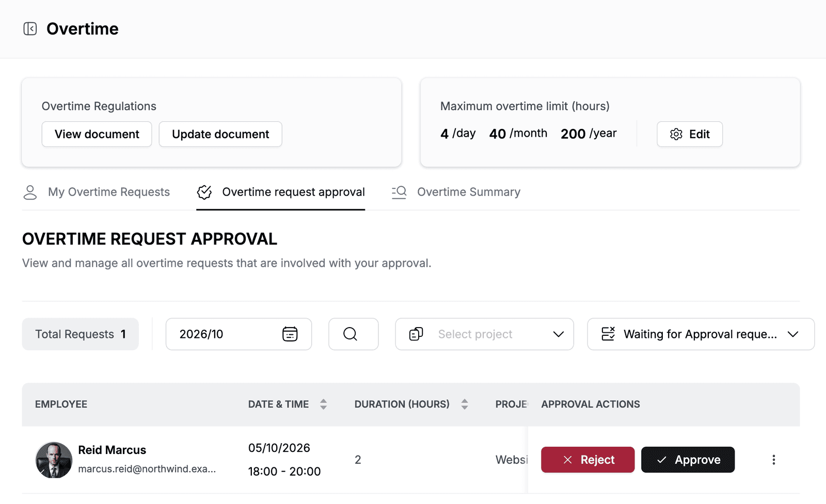Open the Overtime Summary tab
The height and width of the screenshot is (504, 826).
(456, 192)
